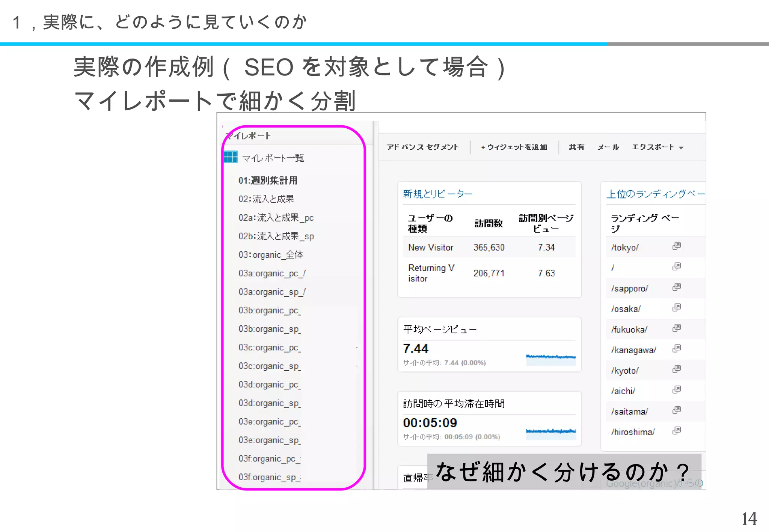Click the New Visitor row label
This screenshot has width=769, height=532.
pyautogui.click(x=431, y=248)
